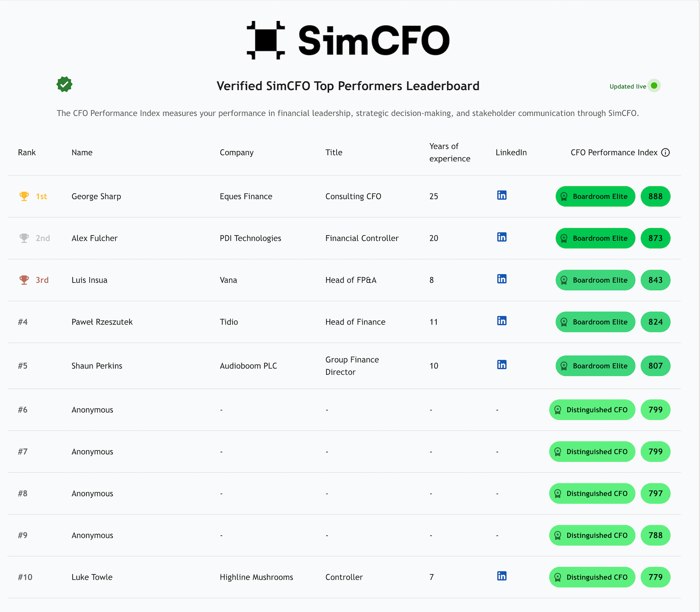Viewport: 700px width, 612px height.
Task: Select the name Shaun Perkins
Action: tap(97, 366)
